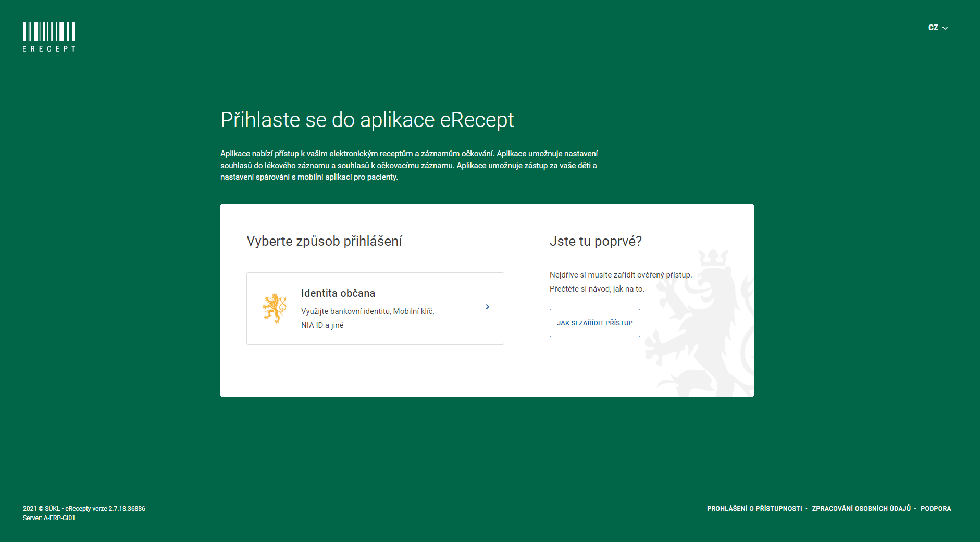
Task: Click the JAK SI ZAŘÍDIT PŘÍSTUP button
Action: coord(595,323)
